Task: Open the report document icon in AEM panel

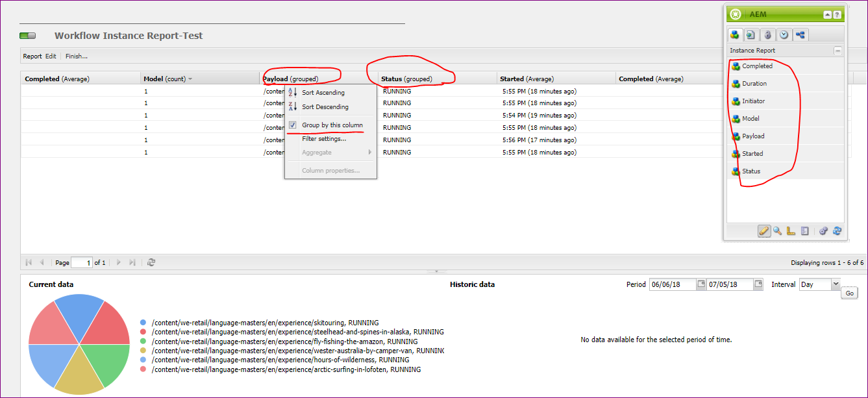Action: point(805,230)
